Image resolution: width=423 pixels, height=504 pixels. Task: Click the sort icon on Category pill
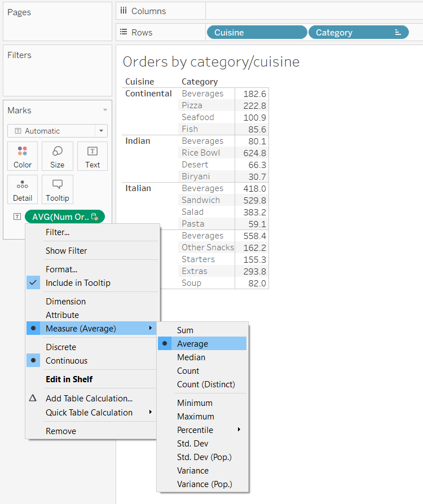[x=398, y=33]
